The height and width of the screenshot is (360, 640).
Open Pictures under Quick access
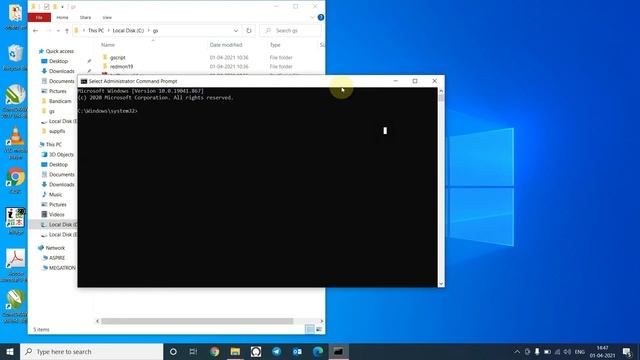point(58,91)
